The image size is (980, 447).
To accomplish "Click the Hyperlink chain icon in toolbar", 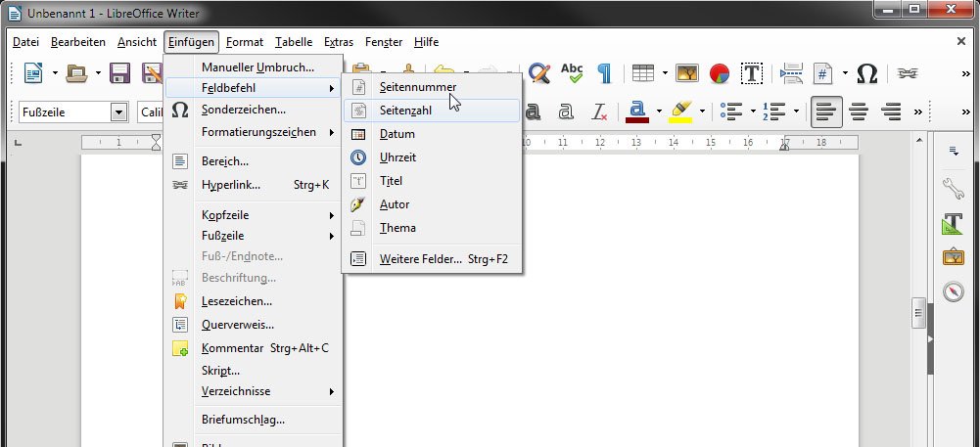I will [x=907, y=73].
